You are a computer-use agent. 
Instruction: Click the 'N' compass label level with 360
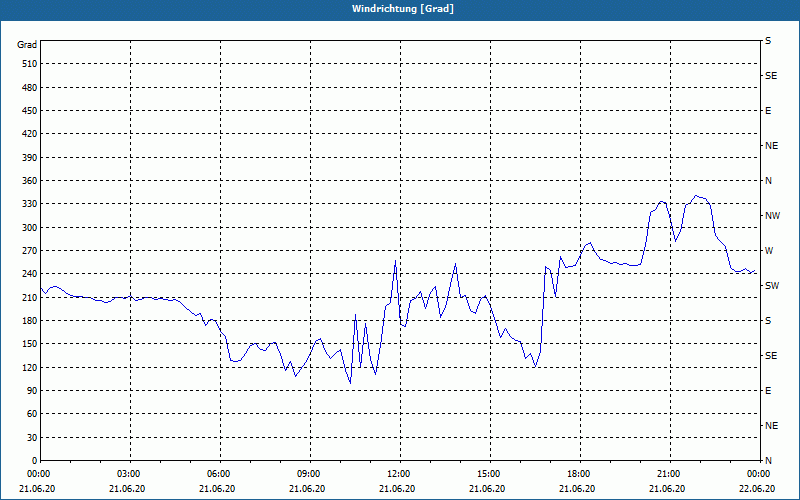click(x=768, y=181)
